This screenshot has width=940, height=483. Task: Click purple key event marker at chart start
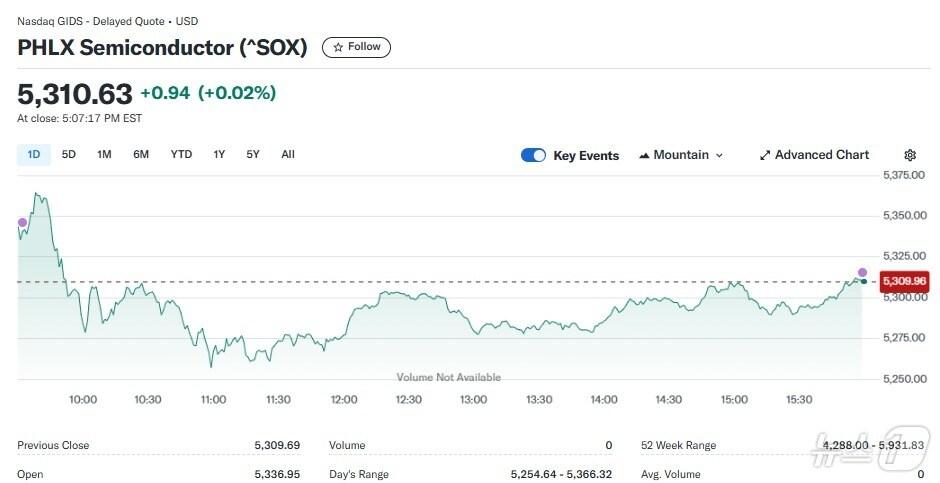[22, 222]
